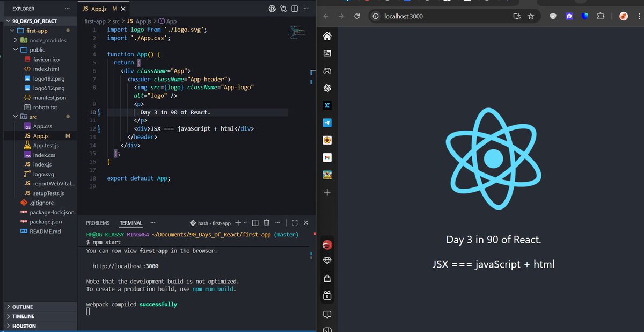Click the browser address bar showing localhost:3000
644x332 pixels.
coord(453,16)
